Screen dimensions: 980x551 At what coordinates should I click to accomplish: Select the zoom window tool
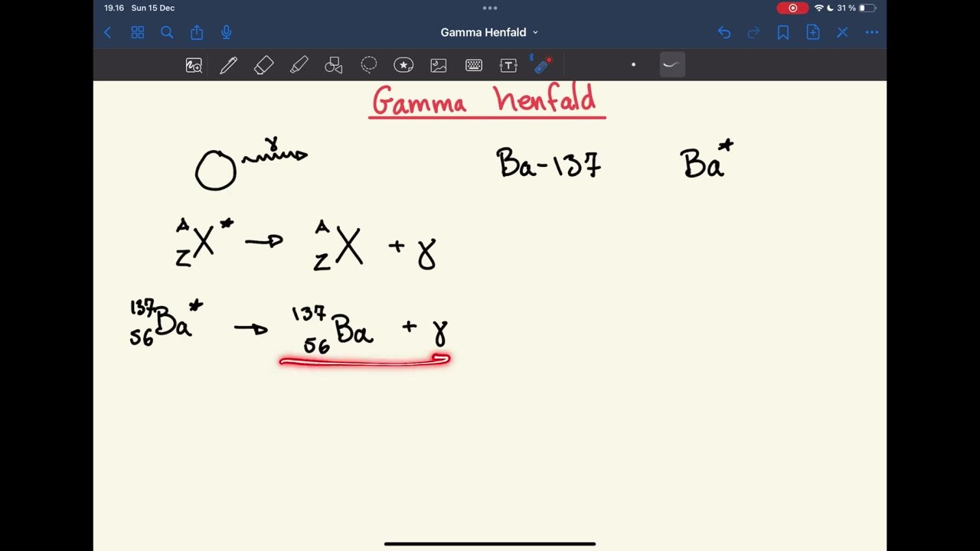pos(194,66)
